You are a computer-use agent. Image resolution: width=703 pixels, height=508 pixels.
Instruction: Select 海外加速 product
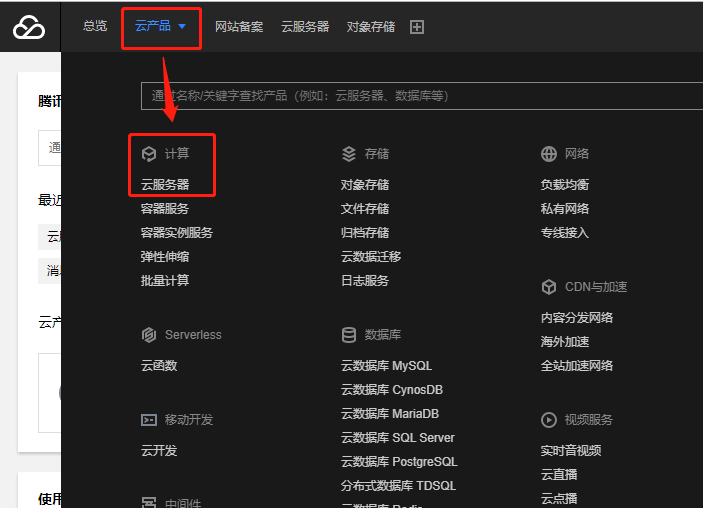coord(565,342)
